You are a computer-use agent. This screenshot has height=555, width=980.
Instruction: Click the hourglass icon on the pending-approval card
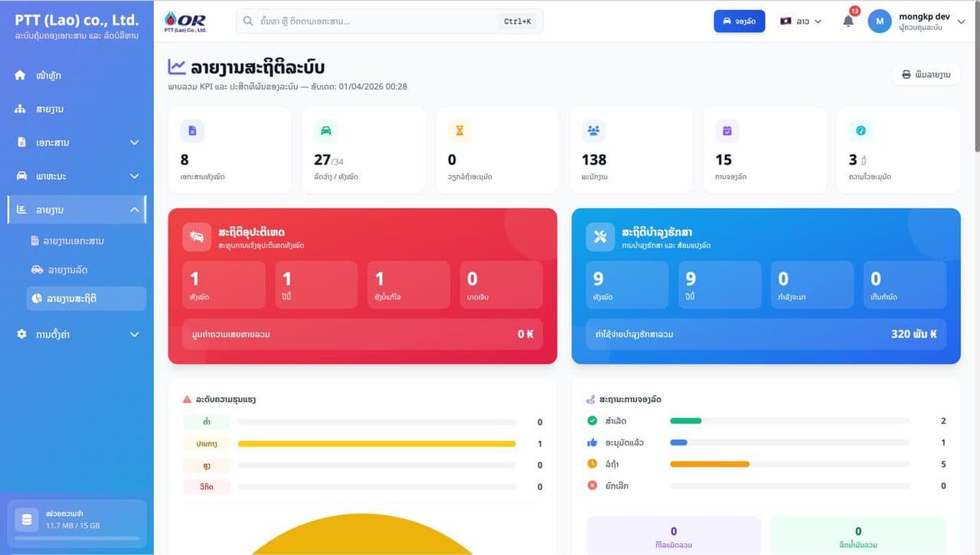tap(459, 131)
